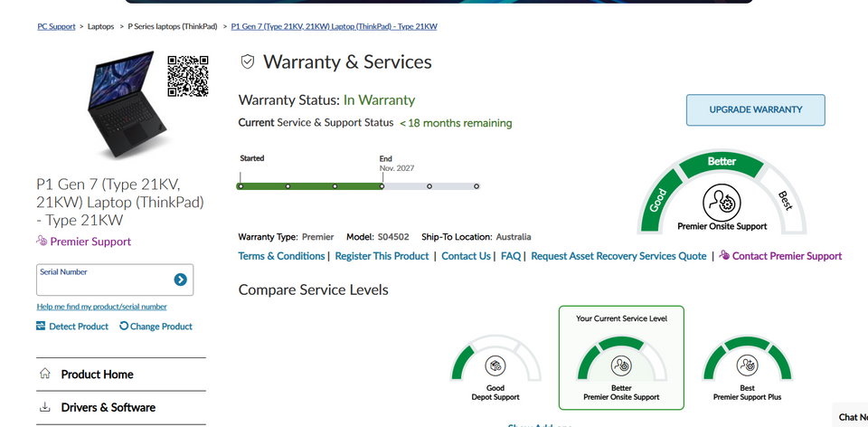
Task: Click the QR code image
Action: [x=188, y=76]
